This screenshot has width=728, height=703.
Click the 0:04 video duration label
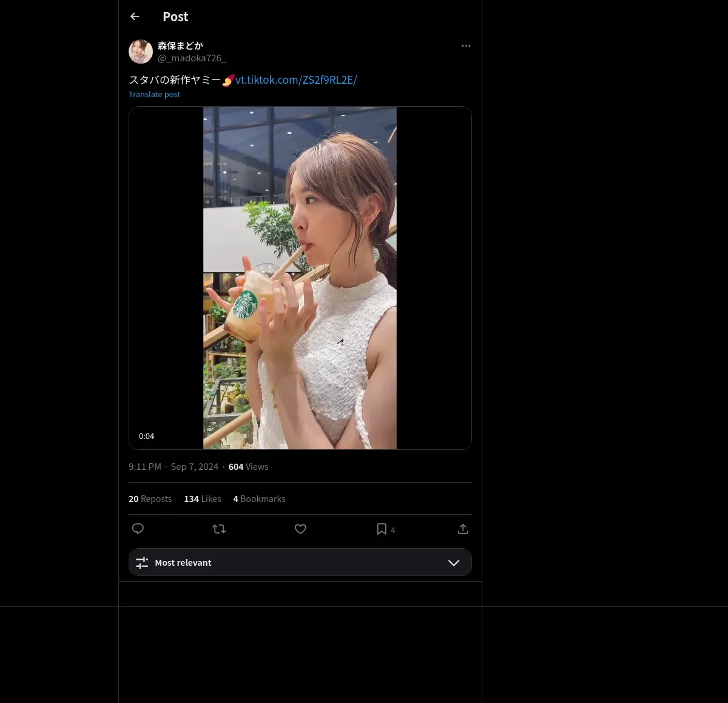(x=146, y=436)
